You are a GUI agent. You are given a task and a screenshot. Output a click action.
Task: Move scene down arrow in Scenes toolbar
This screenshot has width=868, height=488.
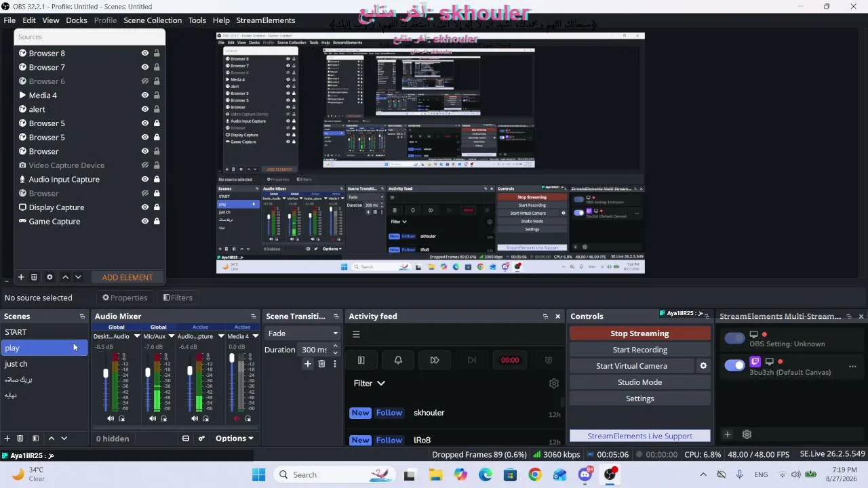[64, 439]
